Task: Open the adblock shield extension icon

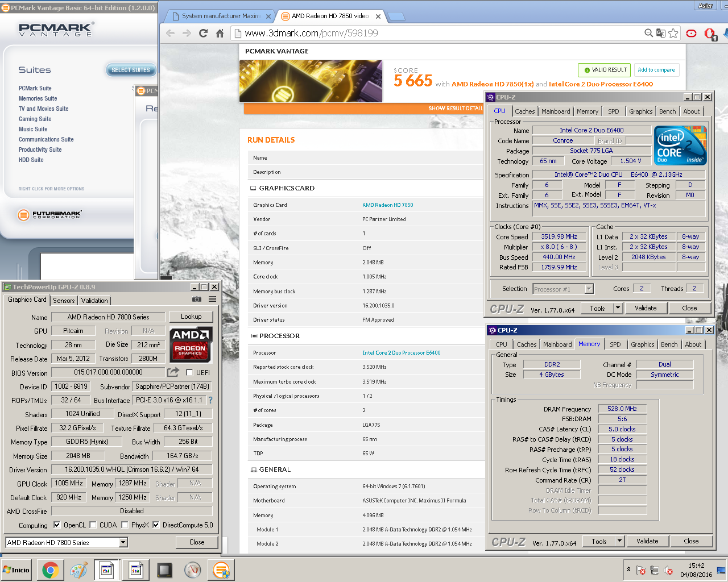Action: (709, 34)
